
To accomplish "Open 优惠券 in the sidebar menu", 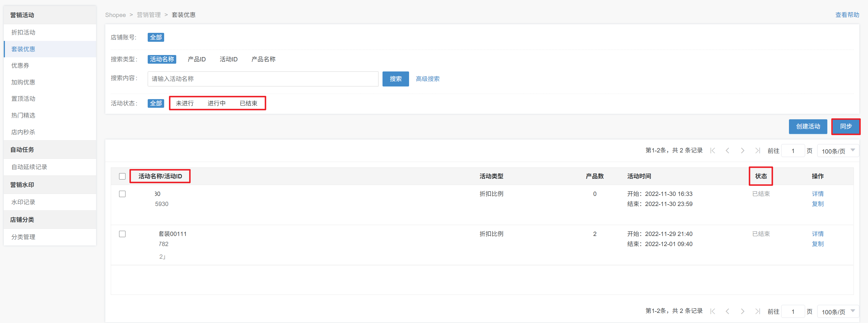I will click(20, 66).
